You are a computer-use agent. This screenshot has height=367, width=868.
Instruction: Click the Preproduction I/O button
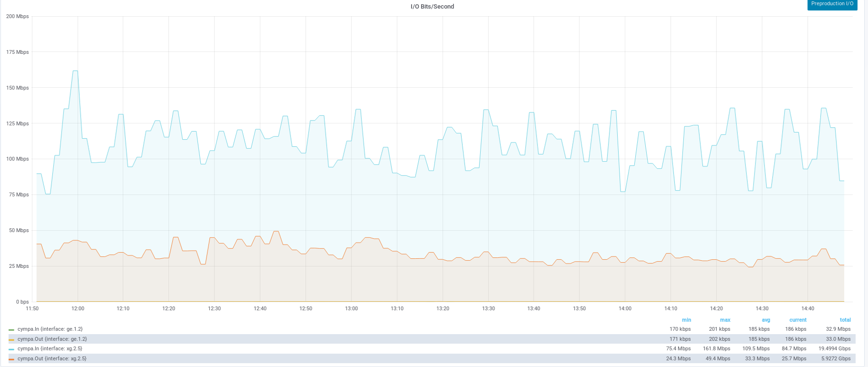[x=832, y=4]
